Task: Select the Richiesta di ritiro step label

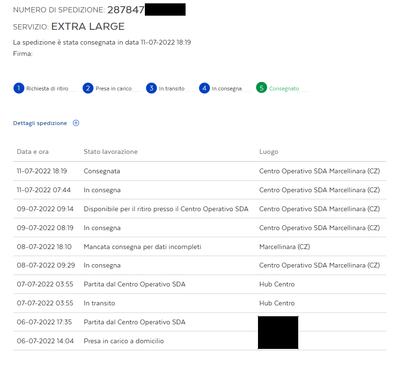Action: 47,89
